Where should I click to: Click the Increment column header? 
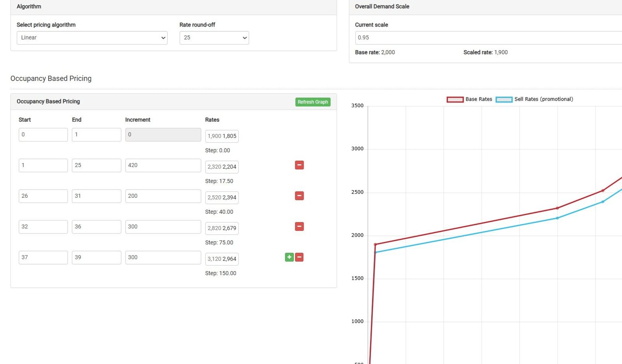coord(138,120)
